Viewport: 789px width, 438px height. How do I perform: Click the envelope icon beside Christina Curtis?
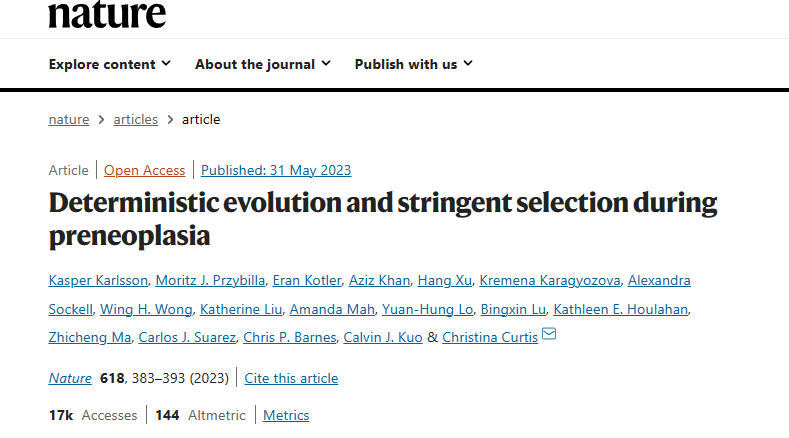[x=549, y=335]
